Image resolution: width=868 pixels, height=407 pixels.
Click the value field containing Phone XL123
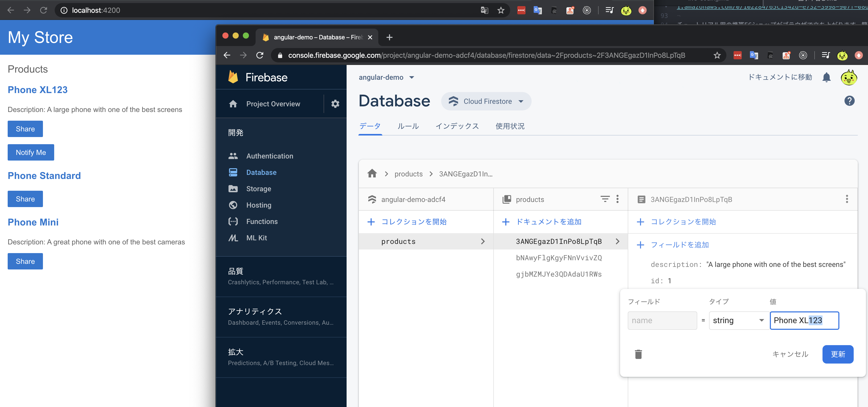[x=804, y=320]
